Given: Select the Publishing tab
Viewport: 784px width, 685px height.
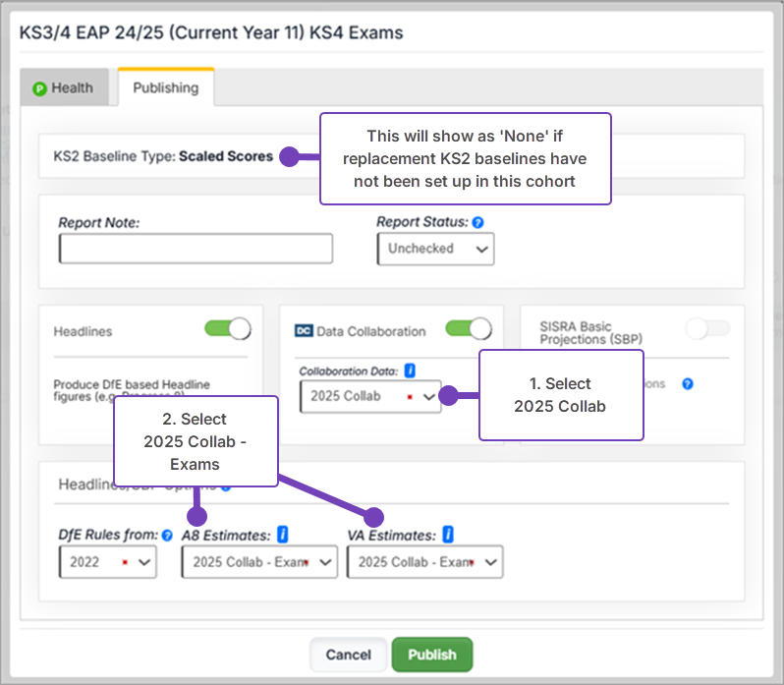Looking at the screenshot, I should [x=165, y=87].
